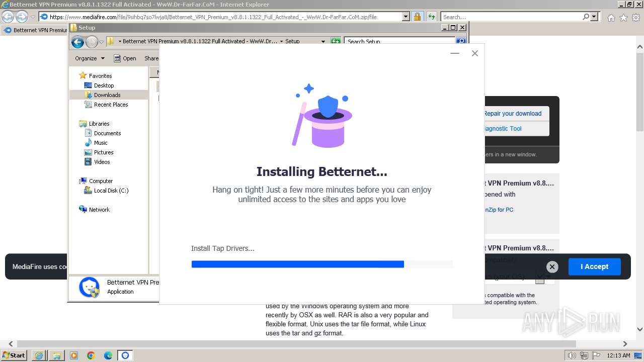The image size is (644, 362).
Task: Click the Diagnostic Tool link
Action: pyautogui.click(x=503, y=129)
